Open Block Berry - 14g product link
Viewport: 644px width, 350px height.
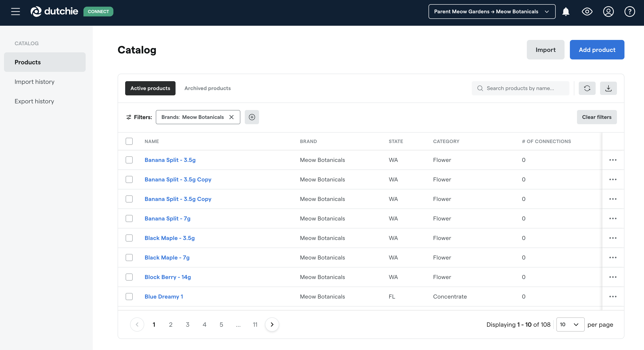pos(168,277)
